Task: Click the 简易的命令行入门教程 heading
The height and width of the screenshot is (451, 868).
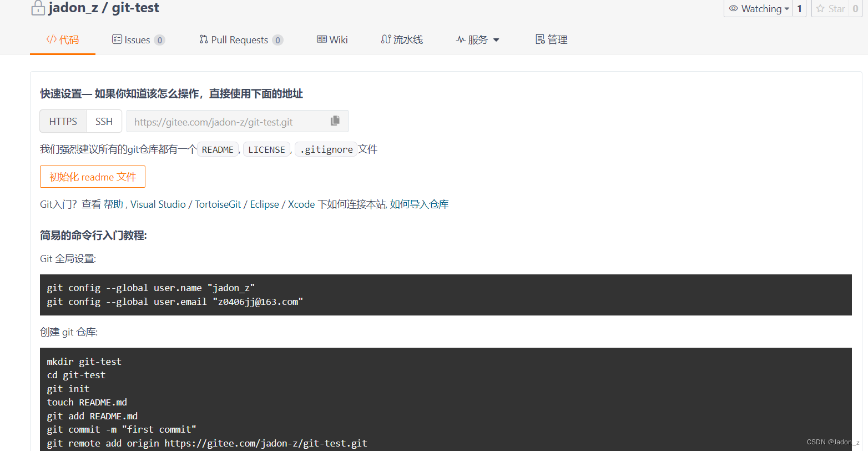Action: (93, 235)
